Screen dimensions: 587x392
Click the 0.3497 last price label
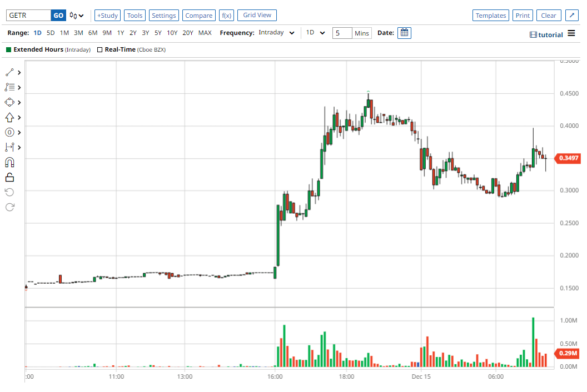[x=568, y=158]
